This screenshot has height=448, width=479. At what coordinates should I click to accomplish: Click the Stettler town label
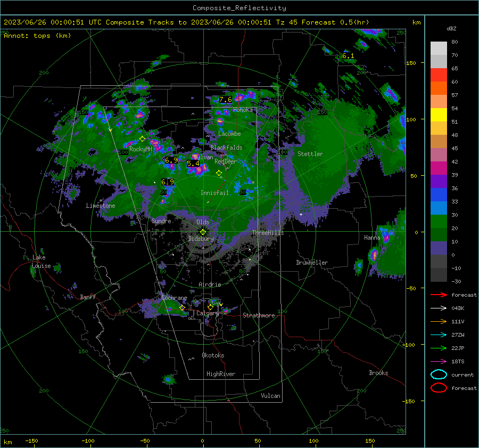tap(310, 154)
